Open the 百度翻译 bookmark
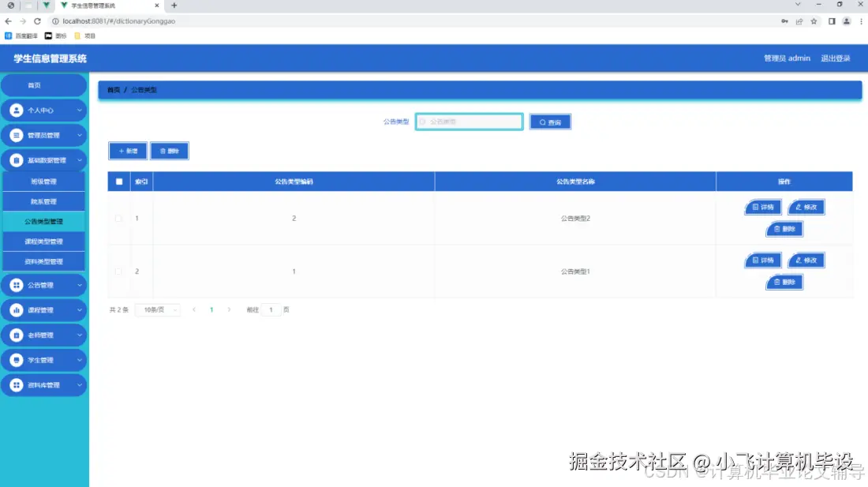Viewport: 868px width, 487px height. [x=21, y=36]
